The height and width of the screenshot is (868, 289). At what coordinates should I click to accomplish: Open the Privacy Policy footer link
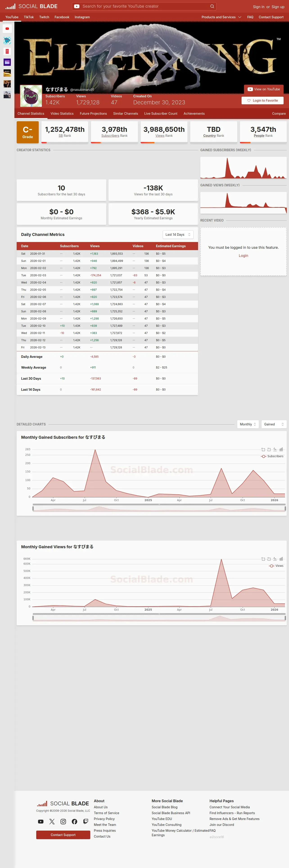[104, 819]
